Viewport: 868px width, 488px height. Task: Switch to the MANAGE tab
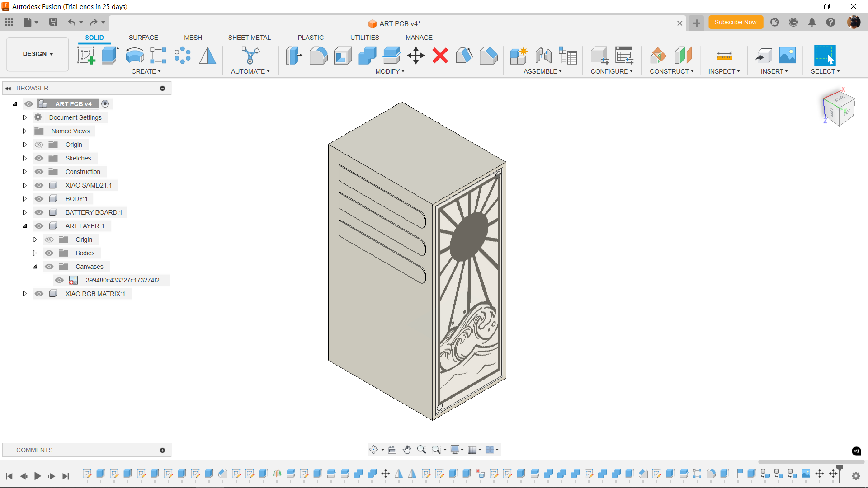pos(419,38)
